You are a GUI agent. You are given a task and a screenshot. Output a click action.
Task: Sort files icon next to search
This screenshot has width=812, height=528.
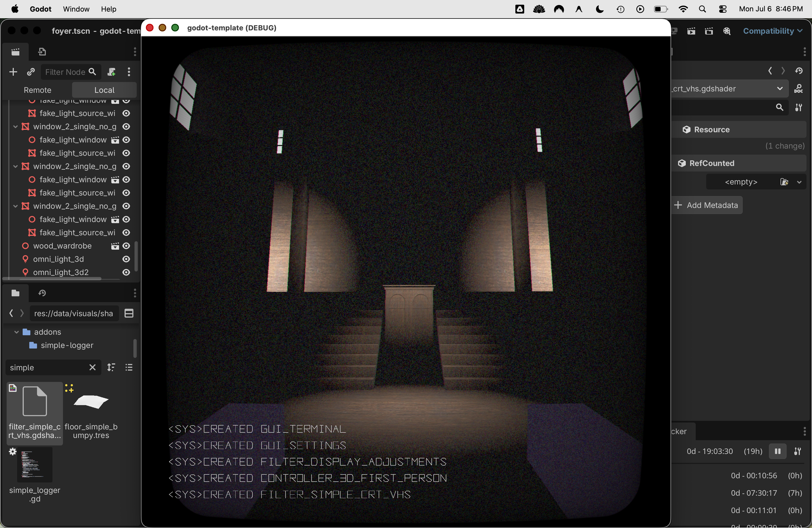coord(111,368)
